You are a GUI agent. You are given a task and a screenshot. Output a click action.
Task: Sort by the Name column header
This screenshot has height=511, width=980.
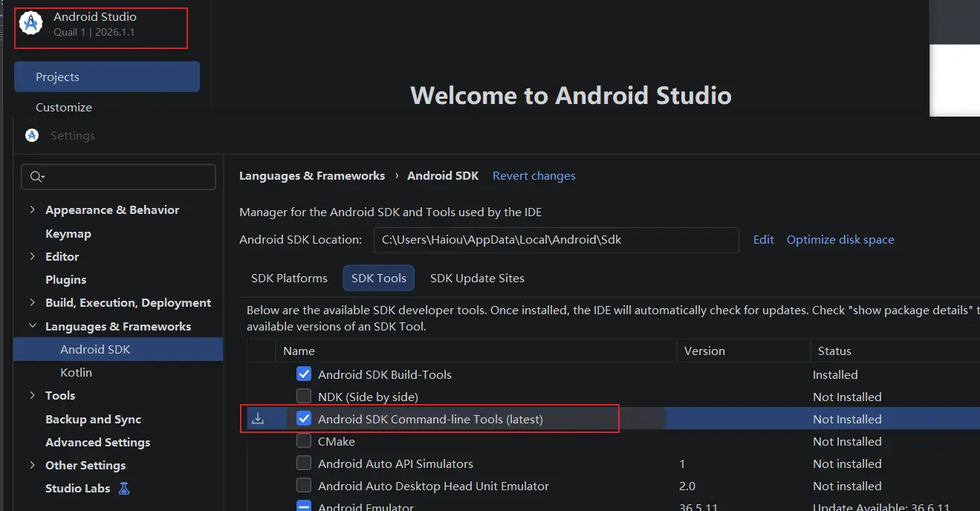point(476,351)
